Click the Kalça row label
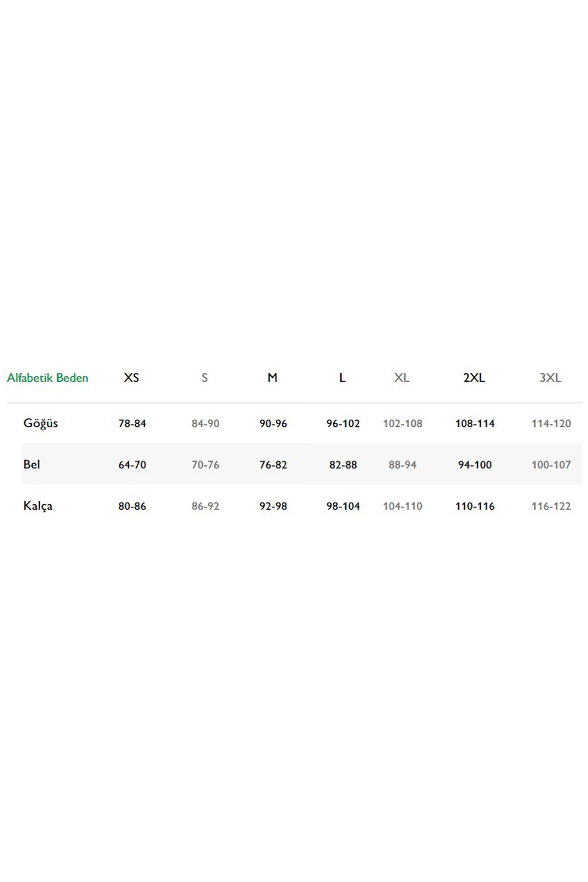 (38, 506)
